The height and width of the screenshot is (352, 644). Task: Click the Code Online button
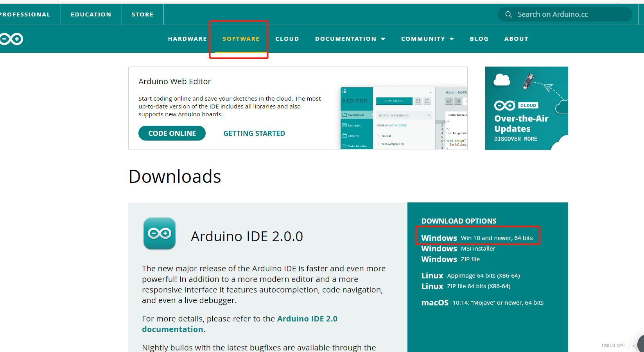pos(172,133)
